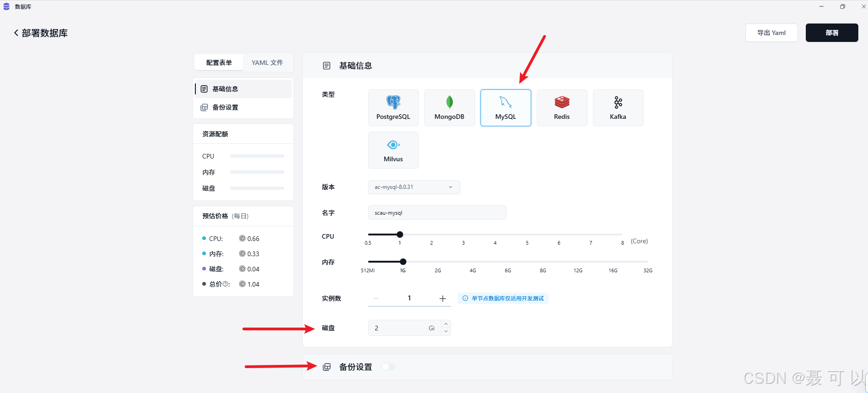This screenshot has width=868, height=393.
Task: Go back using the arrow beside 部署数据库
Action: coord(16,33)
